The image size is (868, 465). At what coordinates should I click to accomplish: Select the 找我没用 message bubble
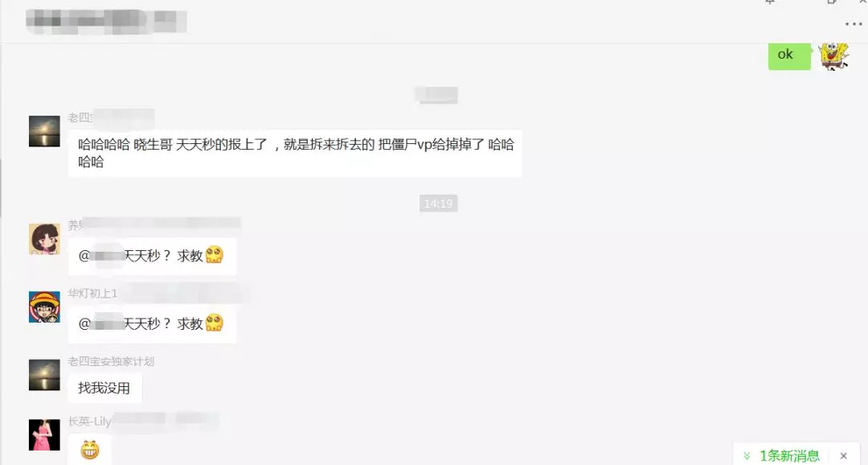click(104, 388)
